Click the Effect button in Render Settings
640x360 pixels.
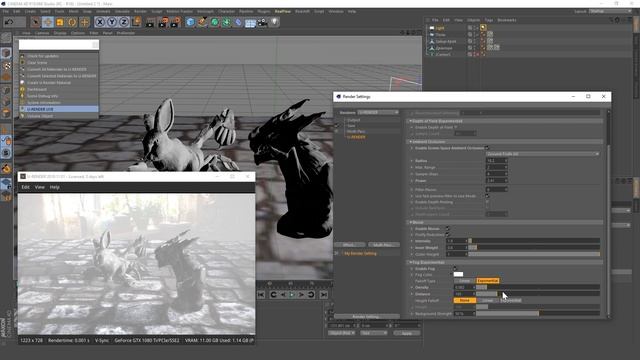tap(349, 245)
